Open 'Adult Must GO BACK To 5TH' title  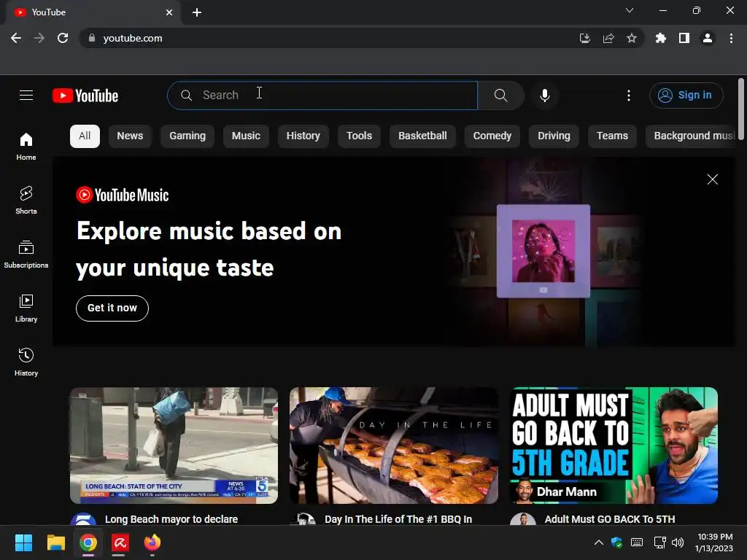[x=610, y=519]
